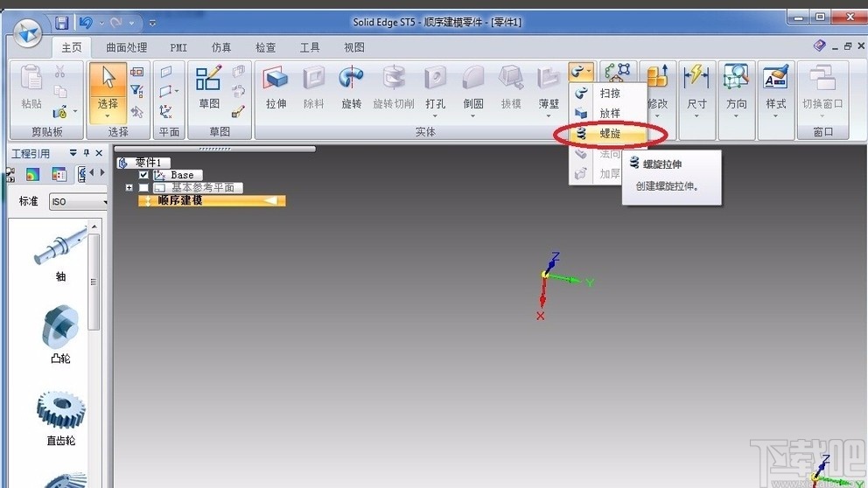
Task: Select the 顺序建模 bar in PathFinder
Action: pos(212,200)
